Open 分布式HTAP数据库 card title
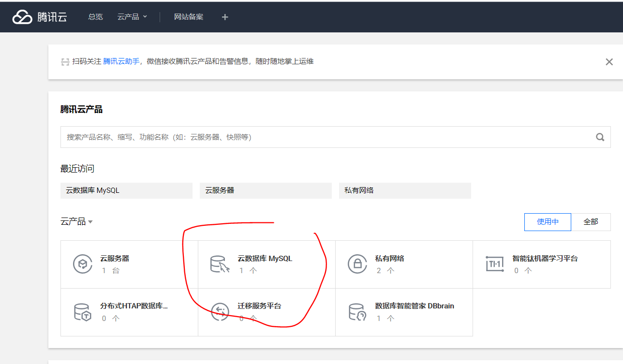 [134, 306]
